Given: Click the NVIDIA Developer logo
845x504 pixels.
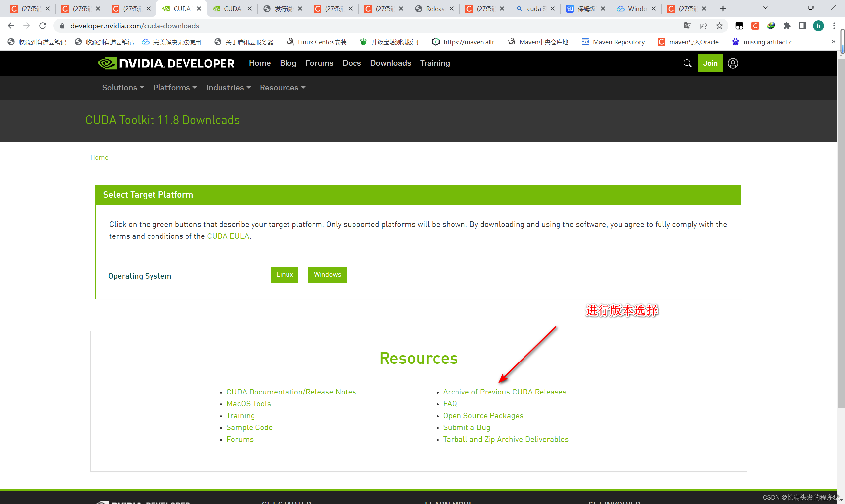Looking at the screenshot, I should (166, 63).
